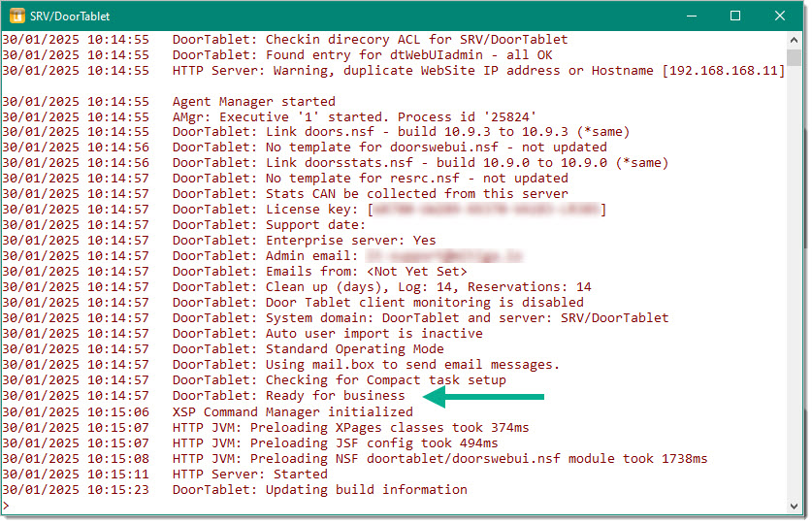The width and height of the screenshot is (812, 524).
Task: Click the 'Agent Manager started' log entry
Action: (x=253, y=101)
